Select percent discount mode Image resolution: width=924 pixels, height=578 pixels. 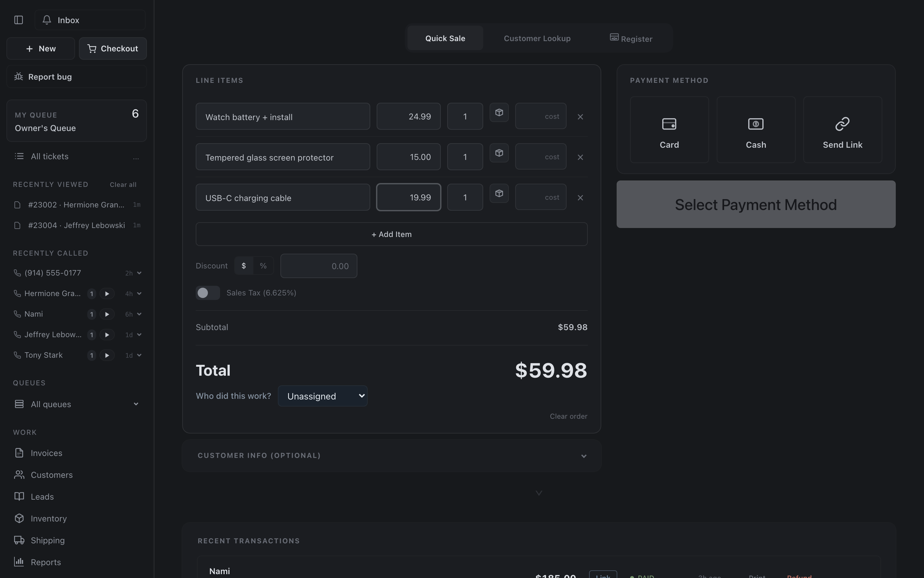pos(263,266)
